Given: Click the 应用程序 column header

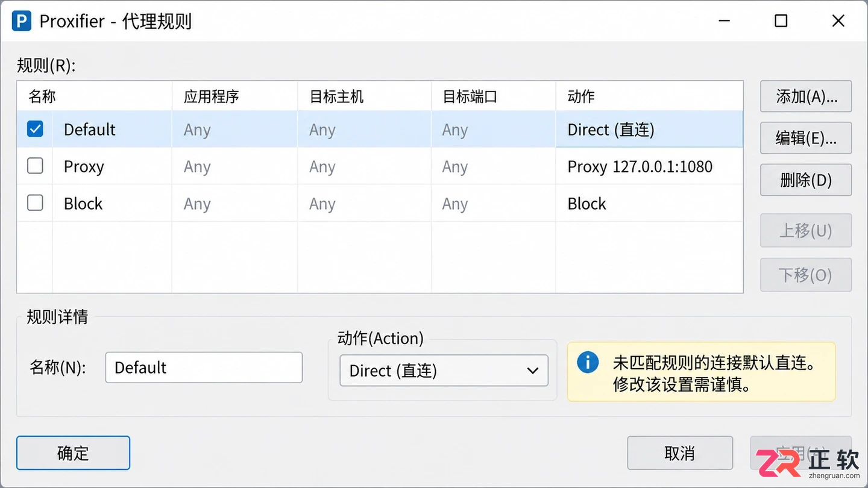Looking at the screenshot, I should tap(235, 96).
